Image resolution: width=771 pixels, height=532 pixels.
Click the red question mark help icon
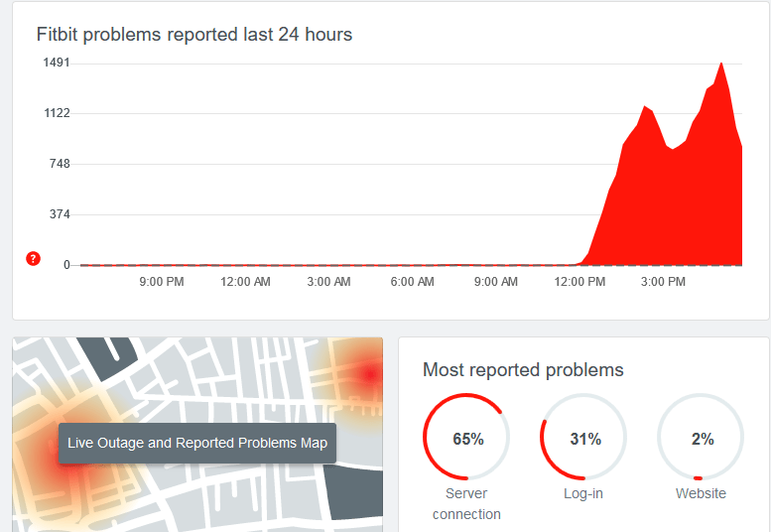click(x=33, y=259)
